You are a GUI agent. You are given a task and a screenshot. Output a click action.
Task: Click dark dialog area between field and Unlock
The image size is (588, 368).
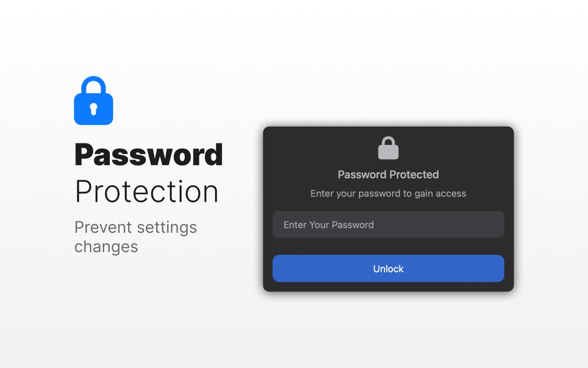point(388,246)
